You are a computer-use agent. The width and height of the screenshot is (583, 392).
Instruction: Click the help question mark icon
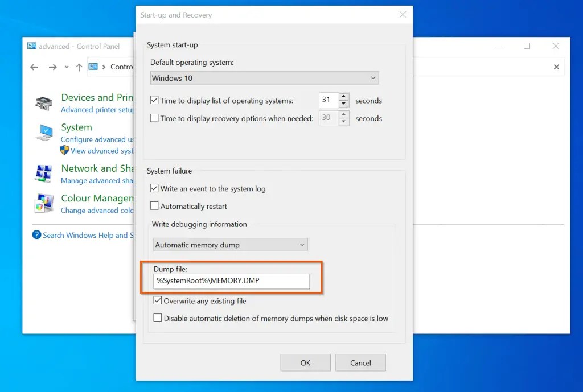pyautogui.click(x=38, y=235)
